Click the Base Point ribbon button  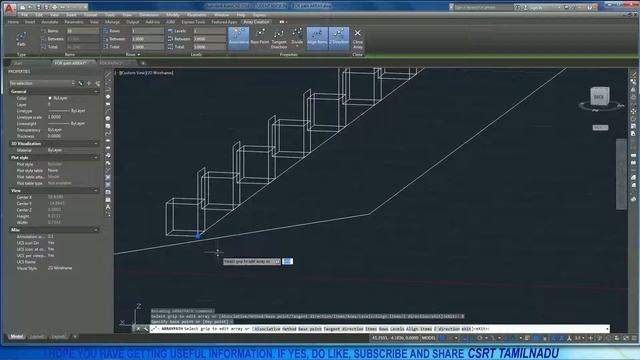tap(260, 38)
